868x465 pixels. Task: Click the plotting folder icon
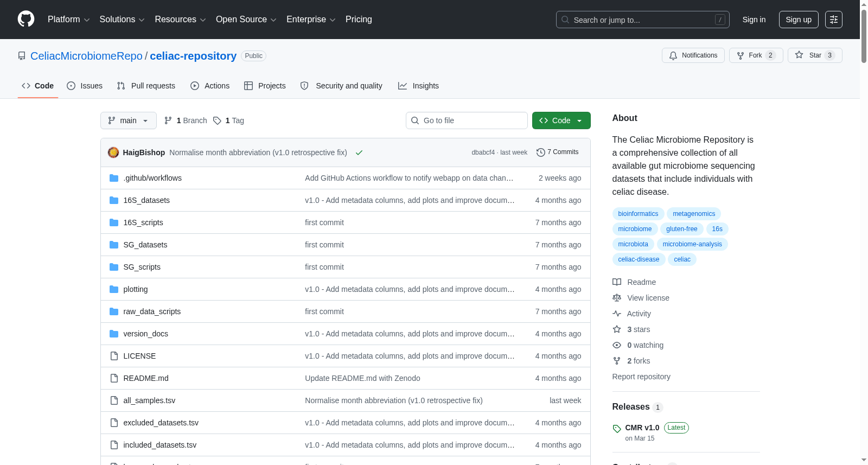tap(114, 289)
